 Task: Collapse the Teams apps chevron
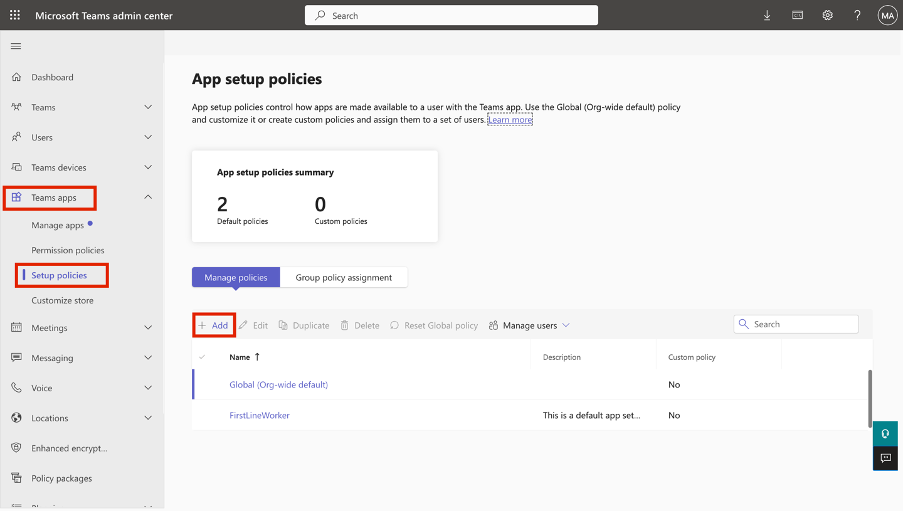(x=148, y=197)
